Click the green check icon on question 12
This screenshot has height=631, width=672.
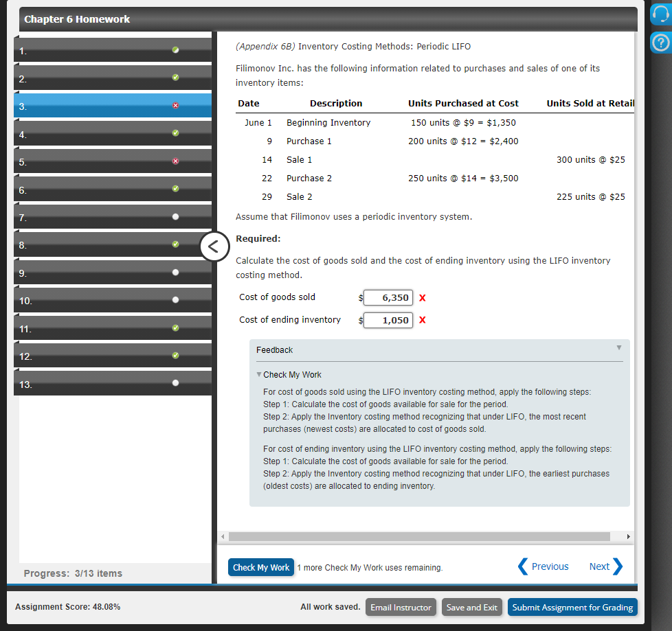coord(175,356)
